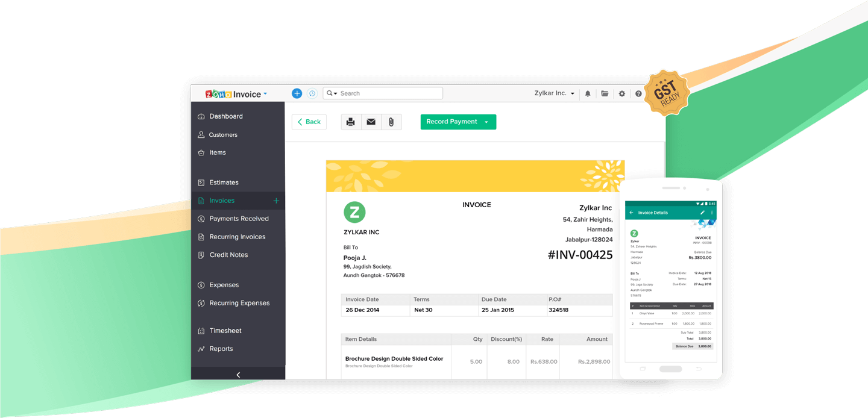This screenshot has width=868, height=418.
Task: Click the quantity value 5.00
Action: point(476,362)
